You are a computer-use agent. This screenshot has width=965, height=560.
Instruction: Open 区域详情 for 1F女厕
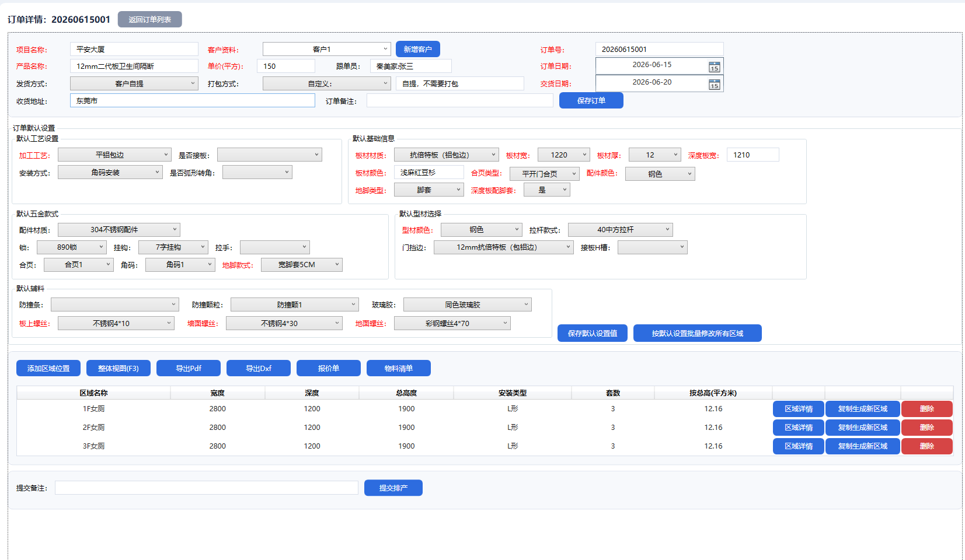(x=799, y=409)
